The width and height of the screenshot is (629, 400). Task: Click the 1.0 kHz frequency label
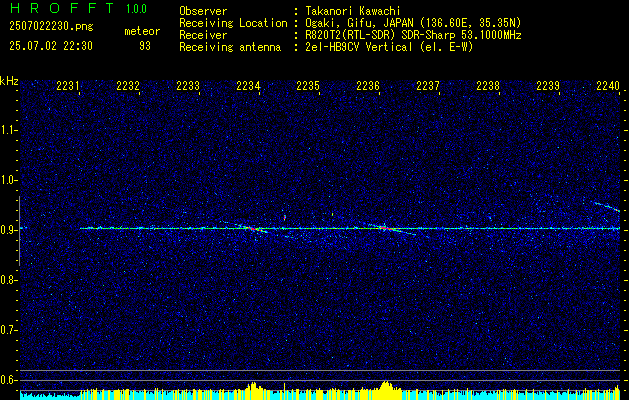[9, 180]
